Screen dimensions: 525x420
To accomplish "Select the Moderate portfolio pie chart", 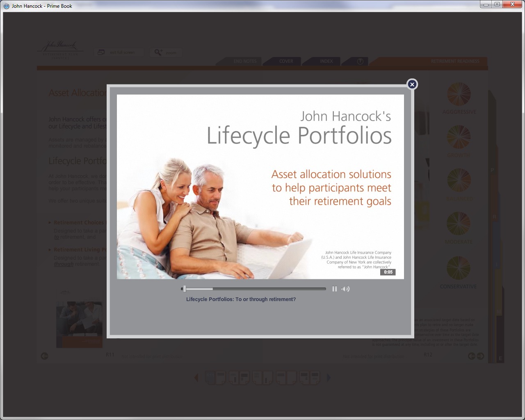I will pyautogui.click(x=459, y=223).
